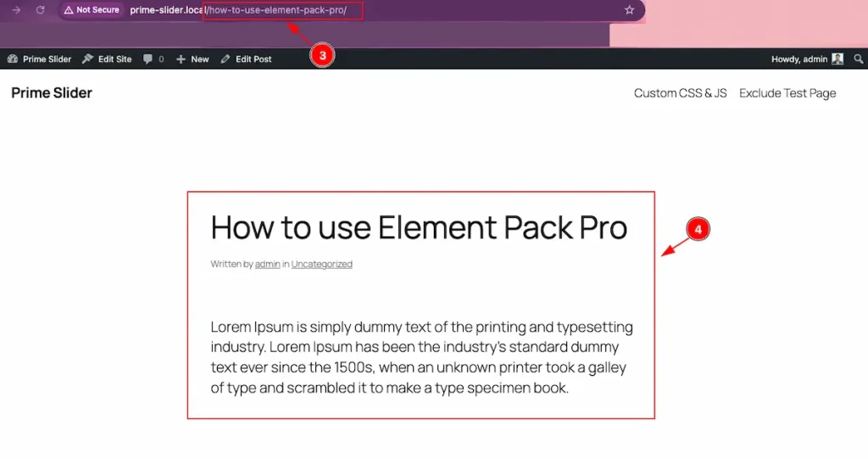
Task: Click the Prime Slider site title
Action: click(52, 92)
